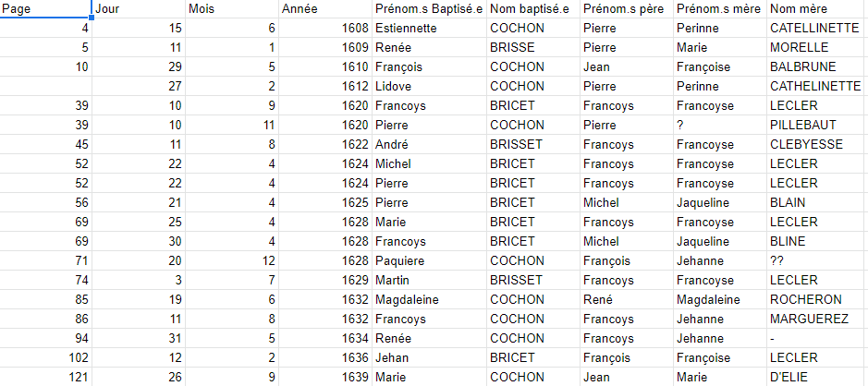The height and width of the screenshot is (386, 868).
Task: Select the Jour header cell
Action: (139, 8)
